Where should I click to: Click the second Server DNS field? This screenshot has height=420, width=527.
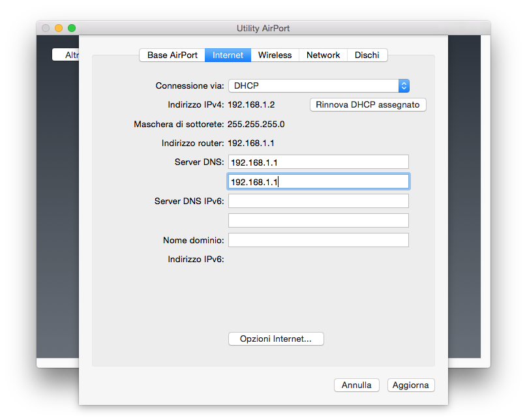[x=319, y=182]
